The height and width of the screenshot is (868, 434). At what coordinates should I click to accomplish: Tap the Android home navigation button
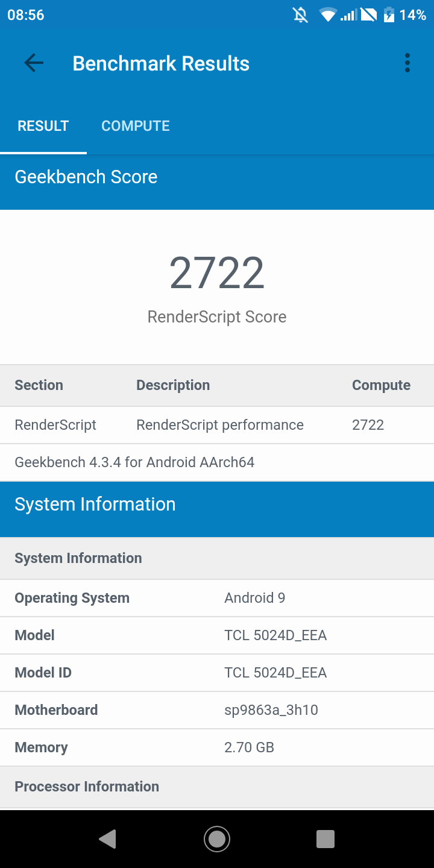click(217, 839)
